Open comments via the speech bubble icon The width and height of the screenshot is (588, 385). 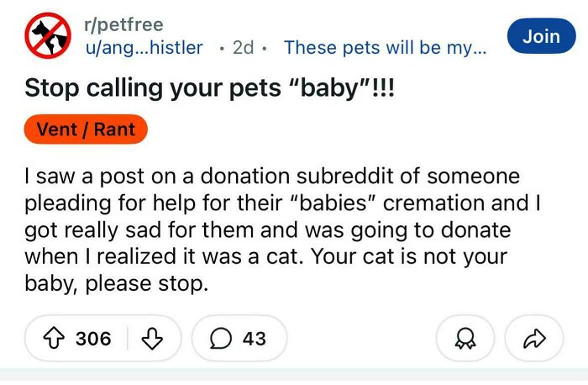click(x=223, y=339)
